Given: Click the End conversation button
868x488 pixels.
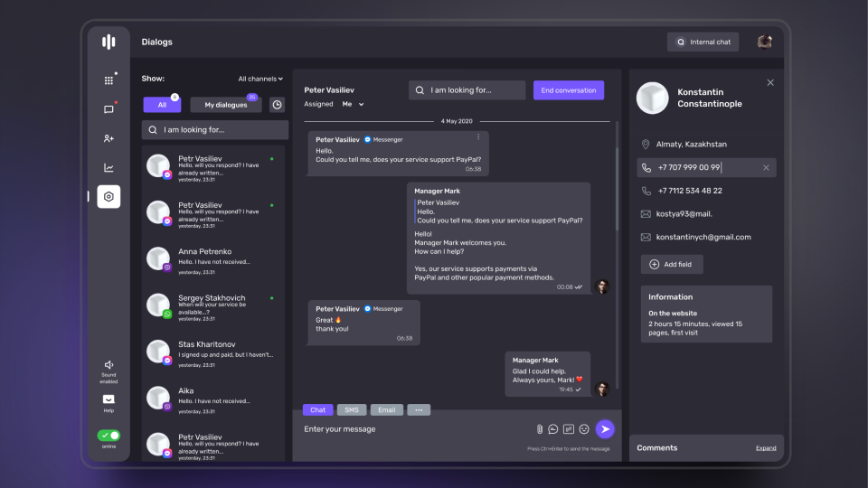Looking at the screenshot, I should tap(569, 90).
